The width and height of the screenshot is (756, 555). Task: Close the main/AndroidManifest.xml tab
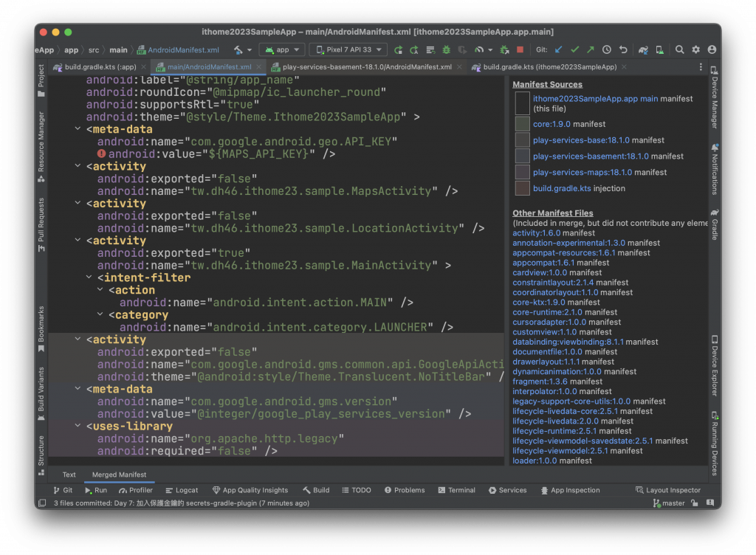pos(259,67)
